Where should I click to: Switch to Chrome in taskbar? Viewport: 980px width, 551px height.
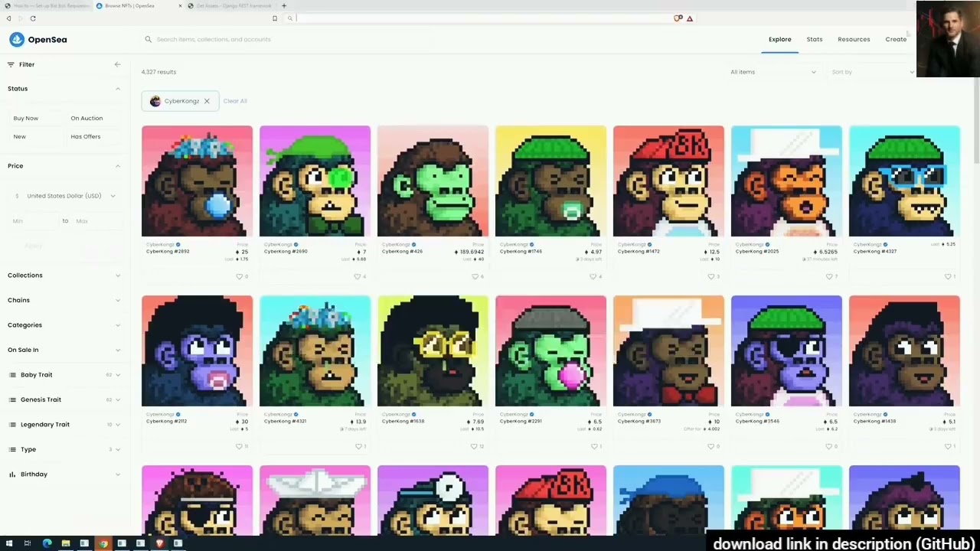pos(103,543)
